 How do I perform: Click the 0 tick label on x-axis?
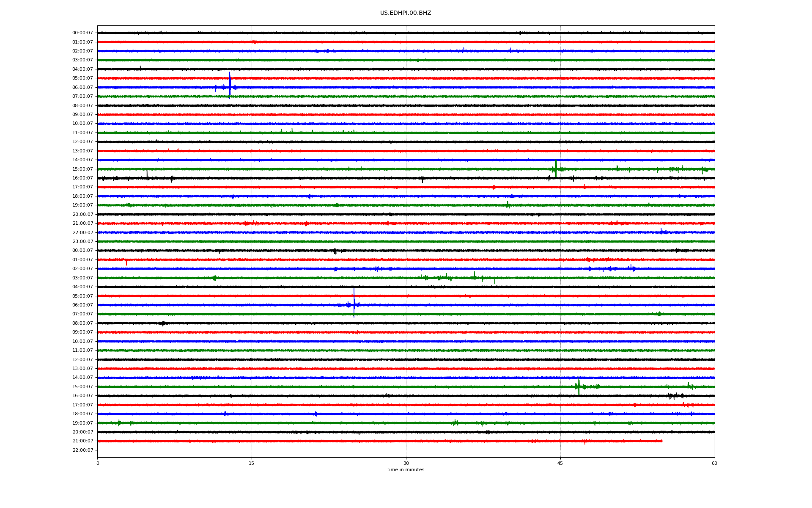click(x=98, y=463)
